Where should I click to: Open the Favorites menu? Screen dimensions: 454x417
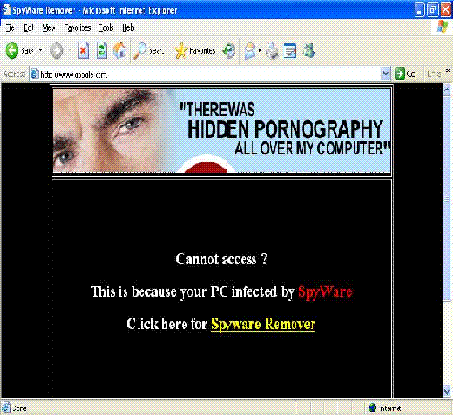78,28
